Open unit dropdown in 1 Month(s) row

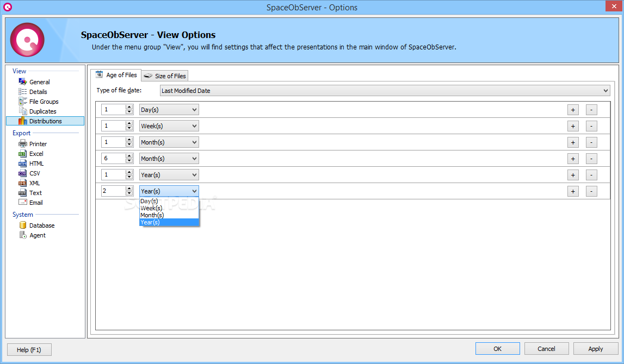tap(169, 142)
